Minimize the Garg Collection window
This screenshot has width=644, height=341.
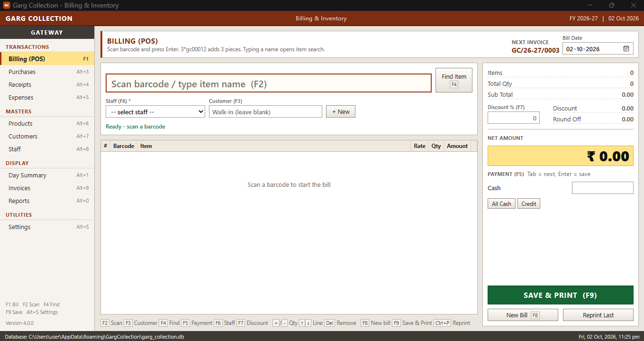coord(590,5)
